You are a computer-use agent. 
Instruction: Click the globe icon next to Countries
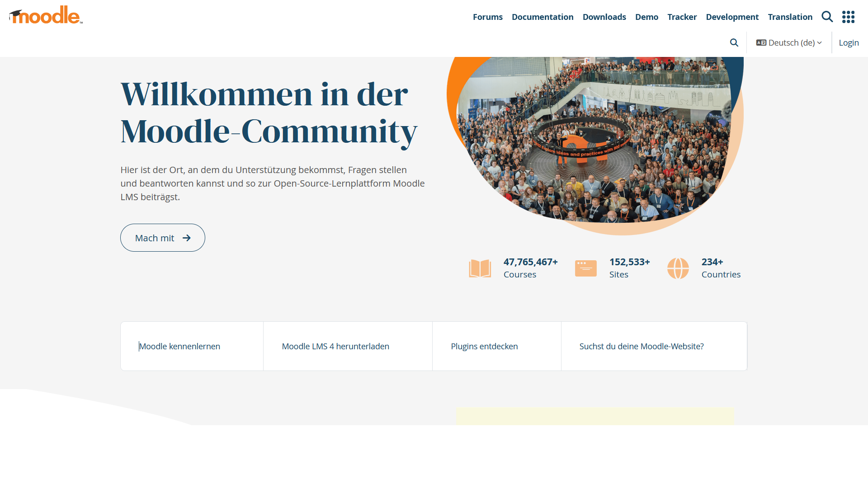[678, 268]
